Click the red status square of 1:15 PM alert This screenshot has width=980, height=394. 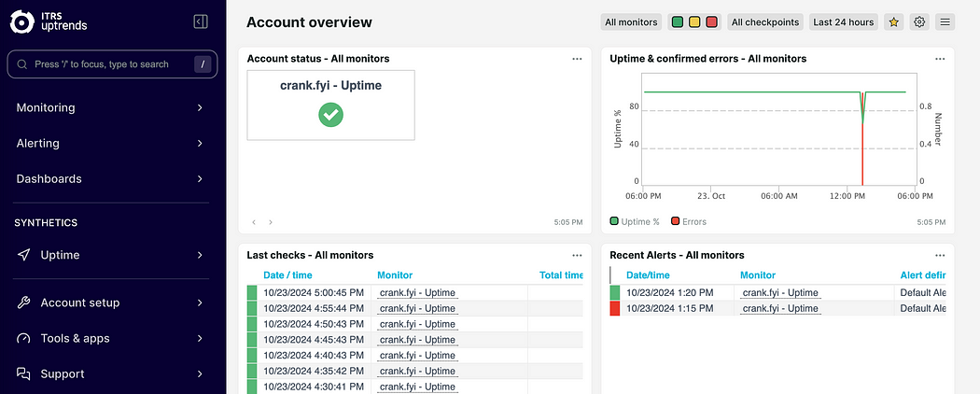coord(615,308)
